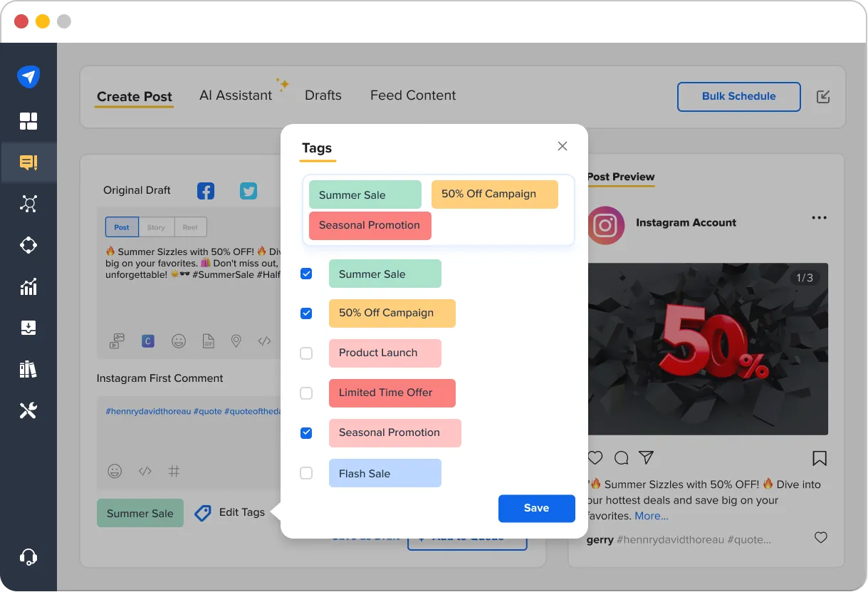Open the Canva integration icon

147,341
